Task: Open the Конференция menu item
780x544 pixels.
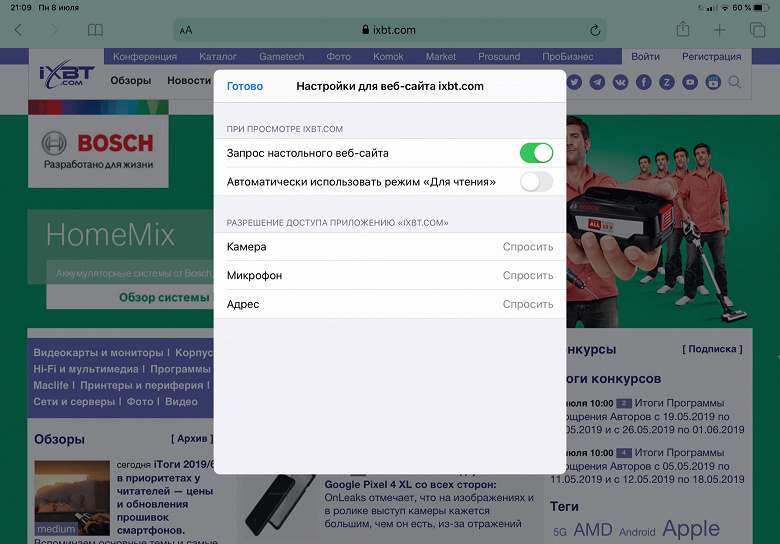Action: tap(145, 57)
